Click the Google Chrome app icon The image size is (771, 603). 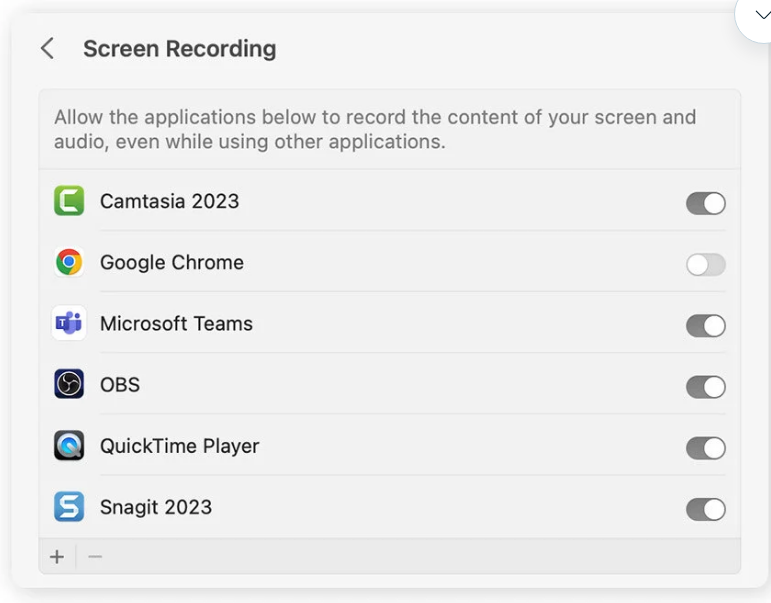click(69, 263)
